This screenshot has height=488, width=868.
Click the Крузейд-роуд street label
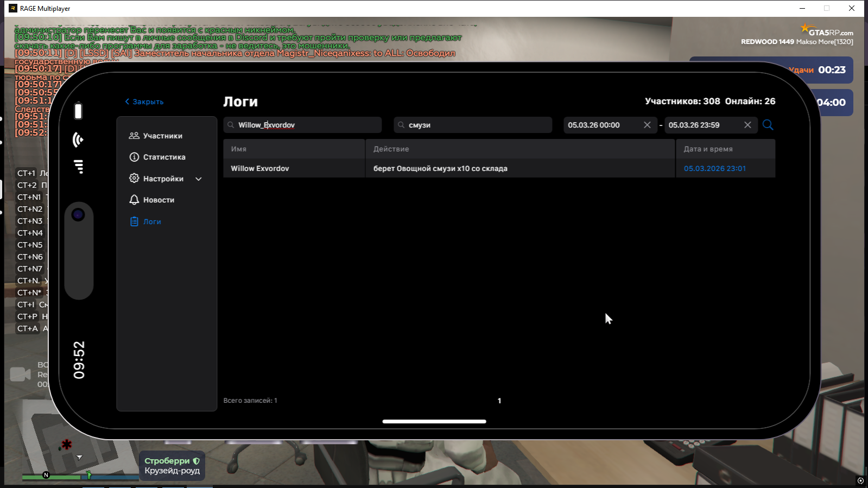pyautogui.click(x=172, y=471)
